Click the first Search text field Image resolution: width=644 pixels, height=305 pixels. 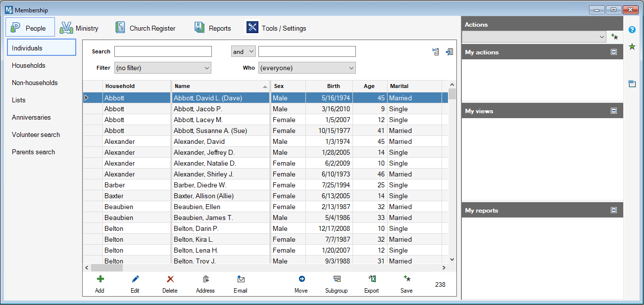pos(163,51)
